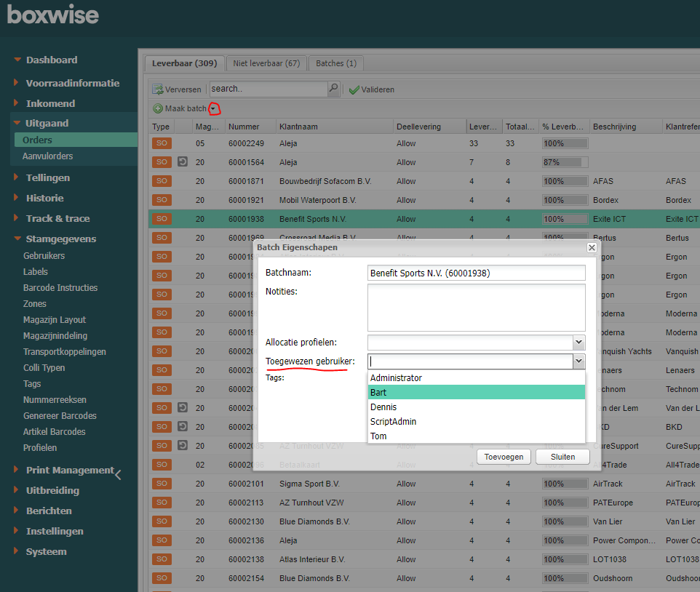Toggle the Toegewezen gebruiker dropdown arrow
The width and height of the screenshot is (700, 592).
pyautogui.click(x=578, y=361)
